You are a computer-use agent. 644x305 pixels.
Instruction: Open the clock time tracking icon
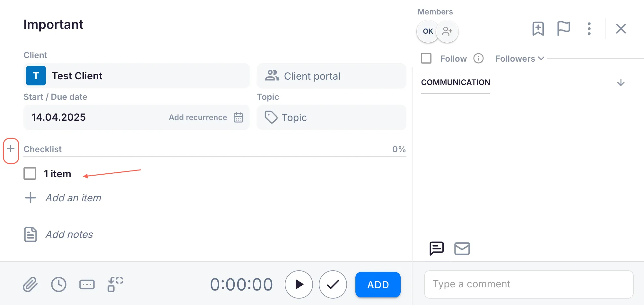pyautogui.click(x=59, y=284)
